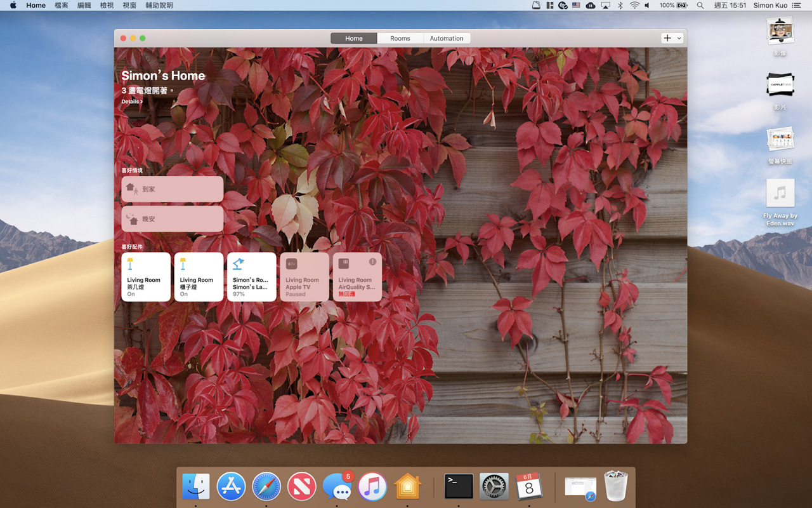Screen dimensions: 812x508
Task: Toggle the Living Room Apple TV tile
Action: pos(304,277)
